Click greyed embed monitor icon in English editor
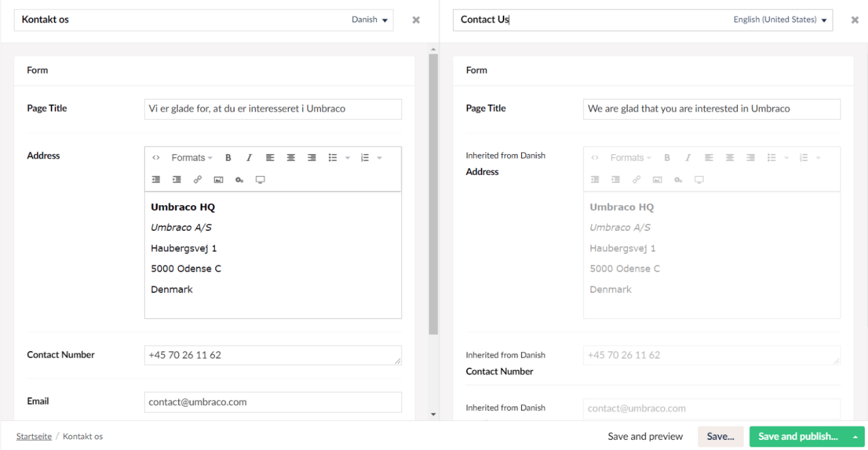This screenshot has width=868, height=450. tap(699, 179)
